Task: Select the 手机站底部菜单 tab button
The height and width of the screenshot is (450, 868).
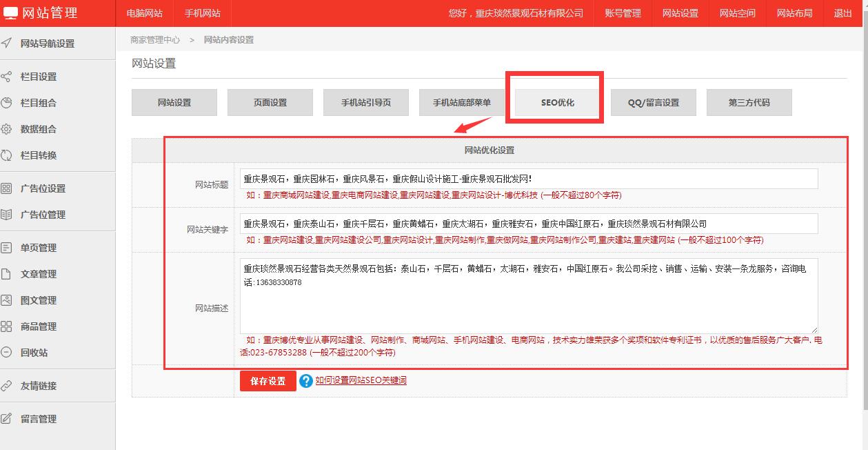Action: tap(462, 102)
